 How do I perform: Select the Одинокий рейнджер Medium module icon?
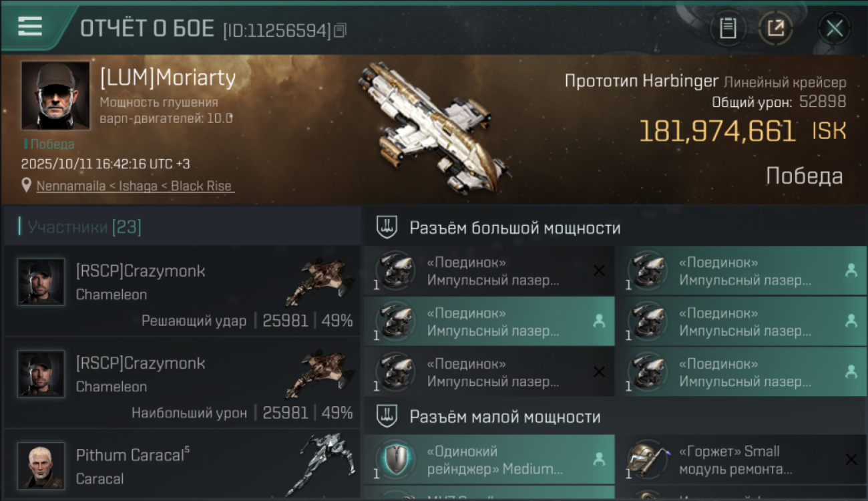(x=397, y=460)
